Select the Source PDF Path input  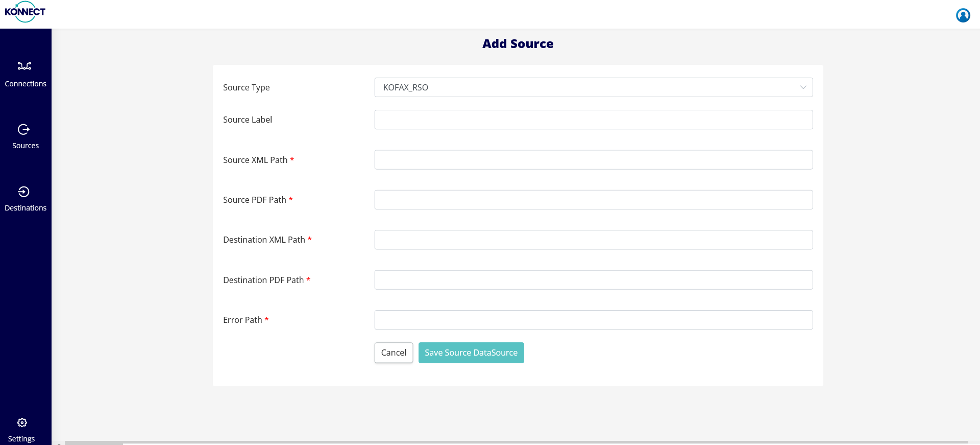pos(593,200)
